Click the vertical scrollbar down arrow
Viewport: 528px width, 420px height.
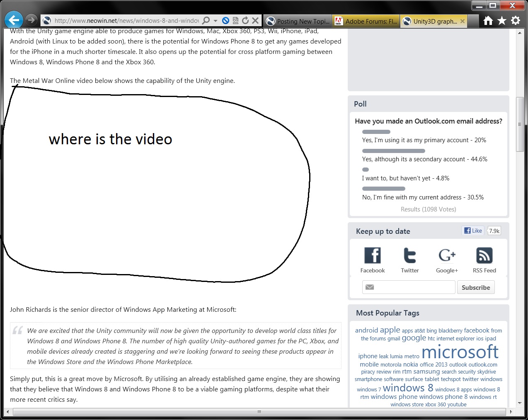click(x=520, y=403)
